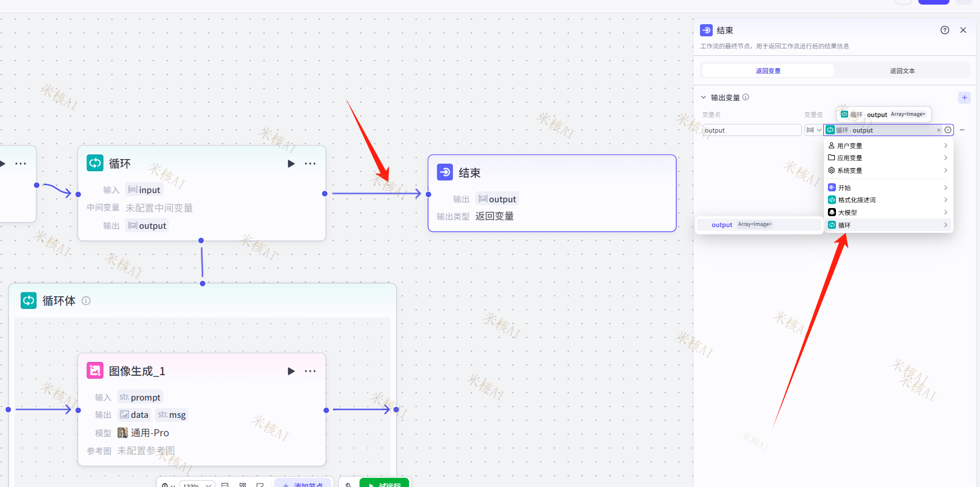Image resolution: width=980 pixels, height=487 pixels.
Task: Run the 循环 loop node
Action: tap(291, 164)
